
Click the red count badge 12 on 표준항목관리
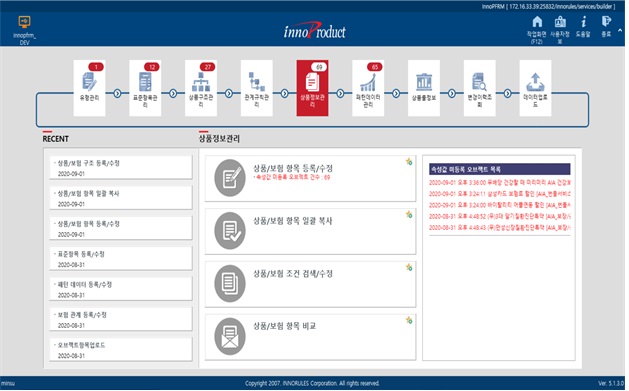152,67
